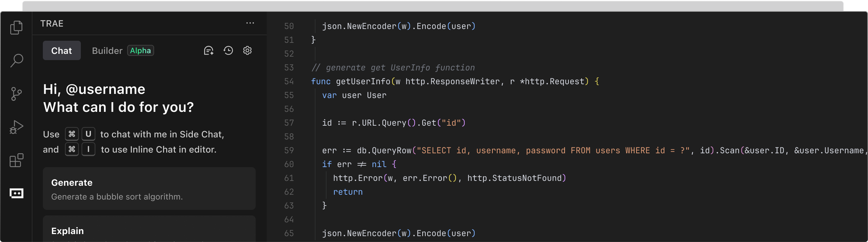Open the Extensions blocks icon

pos(16,160)
